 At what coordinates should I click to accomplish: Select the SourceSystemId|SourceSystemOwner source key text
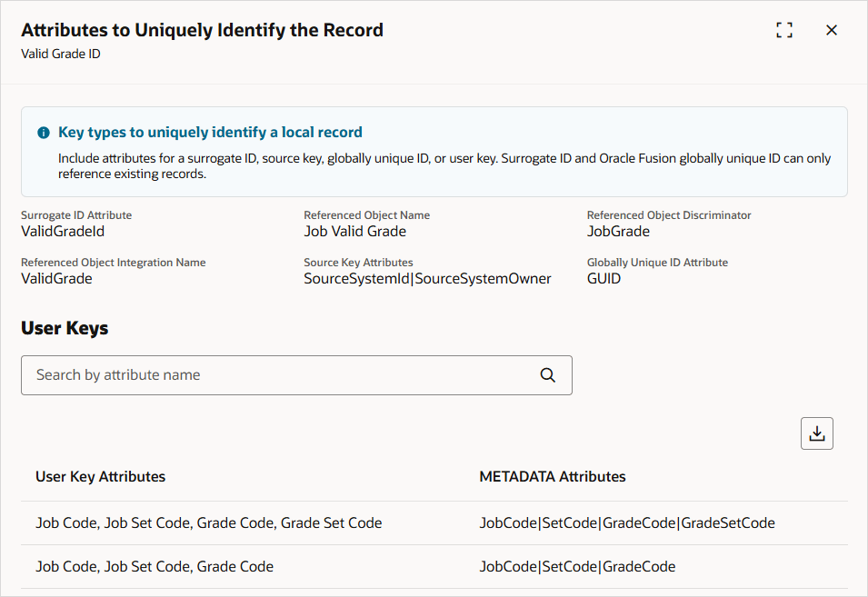[427, 278]
